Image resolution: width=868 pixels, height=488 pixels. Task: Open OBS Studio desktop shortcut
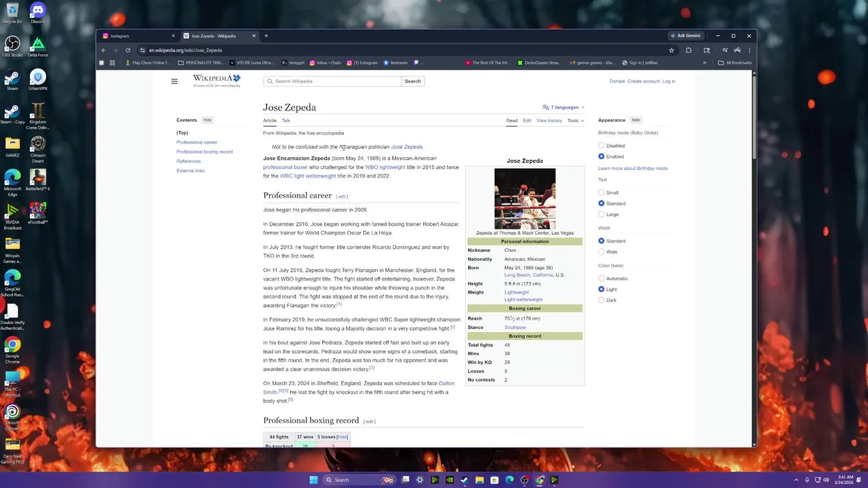12,45
